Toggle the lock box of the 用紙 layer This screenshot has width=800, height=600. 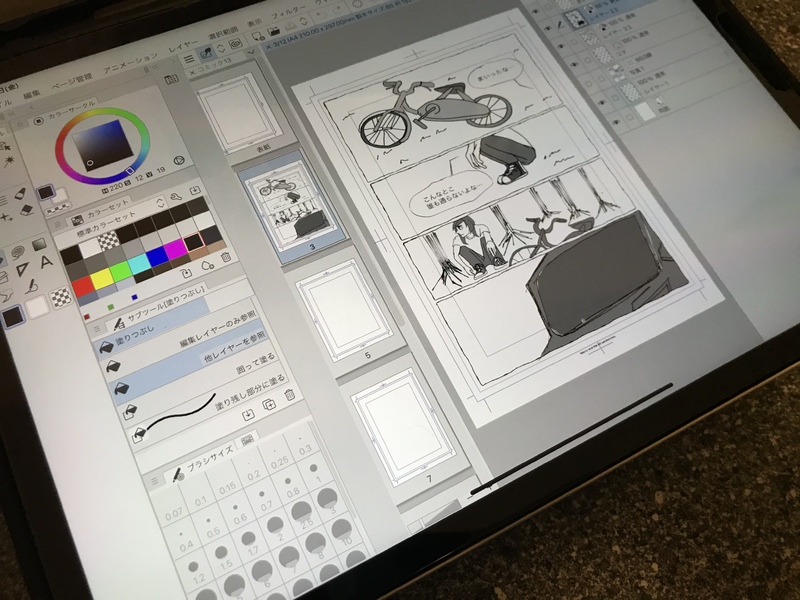[631, 117]
